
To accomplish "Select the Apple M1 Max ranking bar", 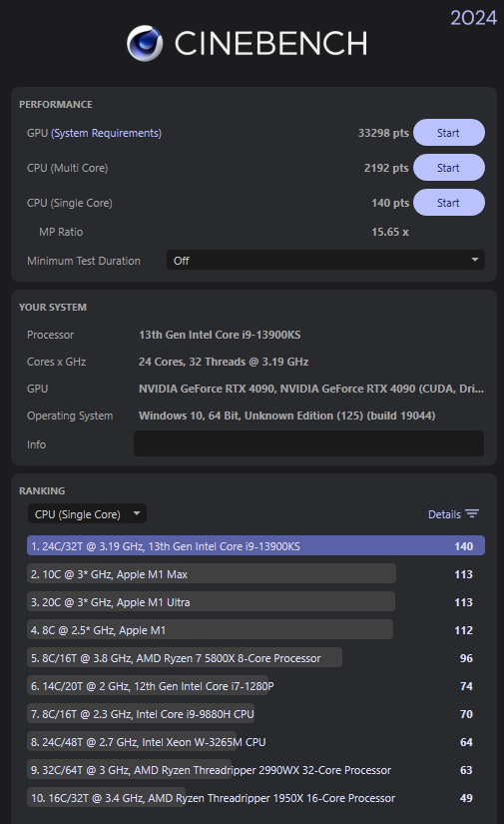I will (212, 574).
